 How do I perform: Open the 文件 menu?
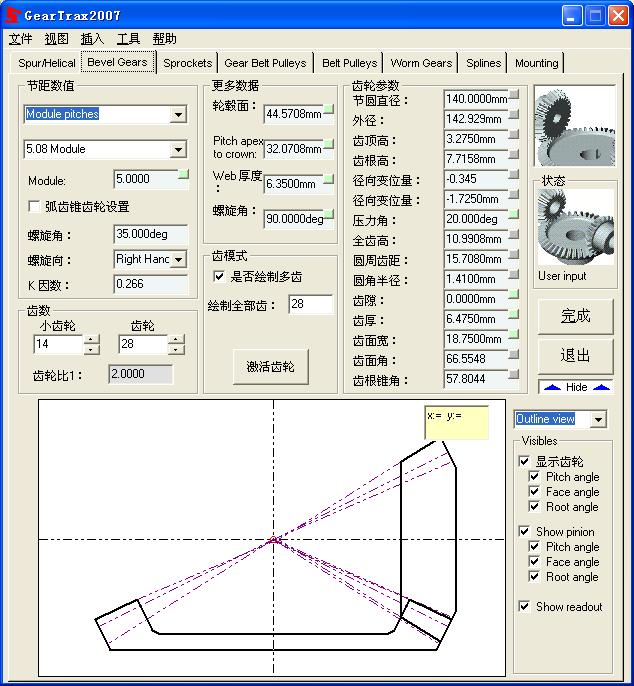coord(20,39)
